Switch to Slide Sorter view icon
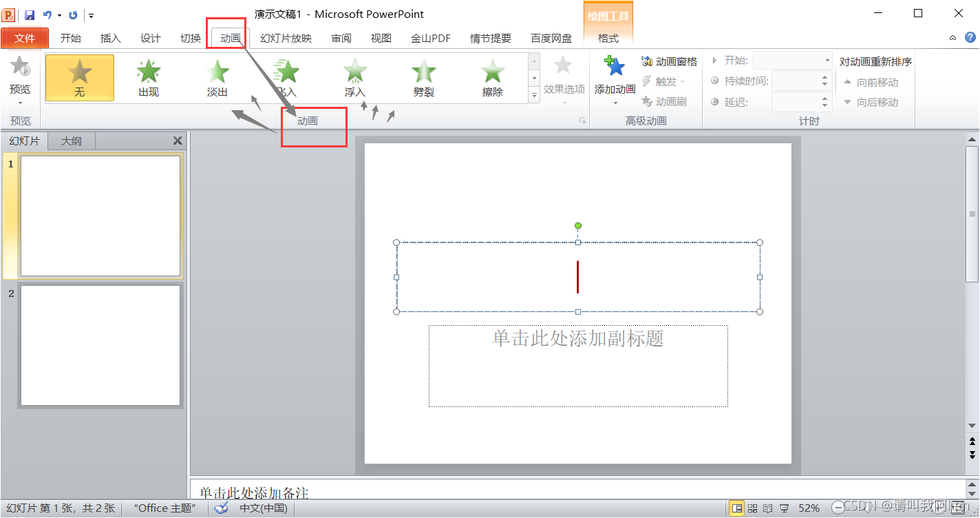The image size is (980, 518). pos(753,508)
